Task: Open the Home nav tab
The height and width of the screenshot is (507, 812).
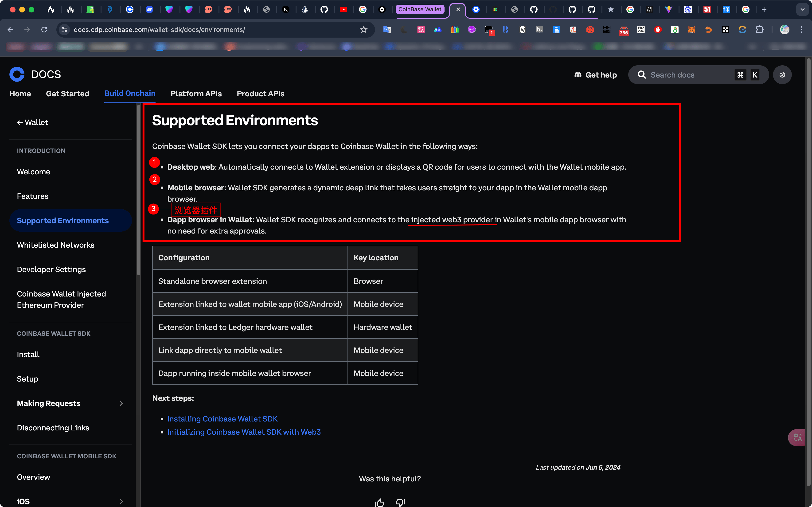Action: point(20,94)
